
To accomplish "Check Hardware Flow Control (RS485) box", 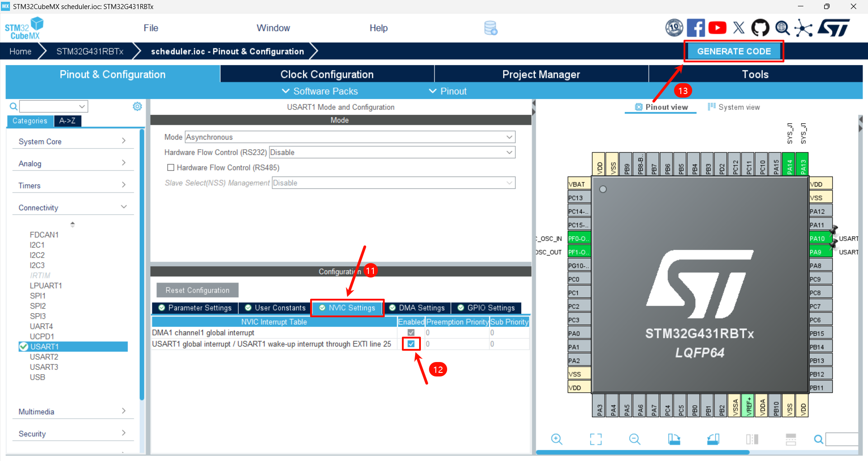I will pyautogui.click(x=171, y=168).
